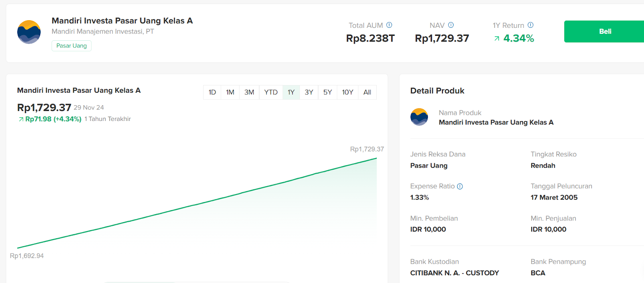Click launch date 17 Maret 2005
The width and height of the screenshot is (644, 283).
point(554,198)
